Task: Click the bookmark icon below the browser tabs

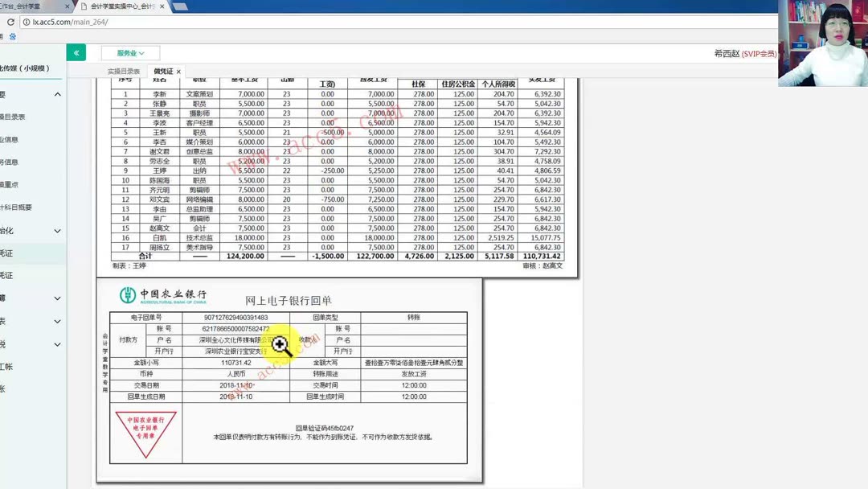Action: pyautogui.click(x=11, y=35)
